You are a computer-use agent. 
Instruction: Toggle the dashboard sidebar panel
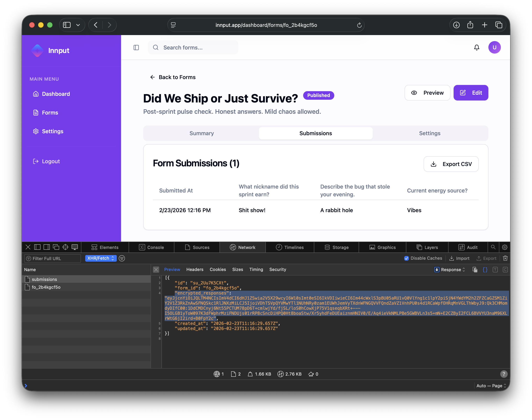[136, 48]
